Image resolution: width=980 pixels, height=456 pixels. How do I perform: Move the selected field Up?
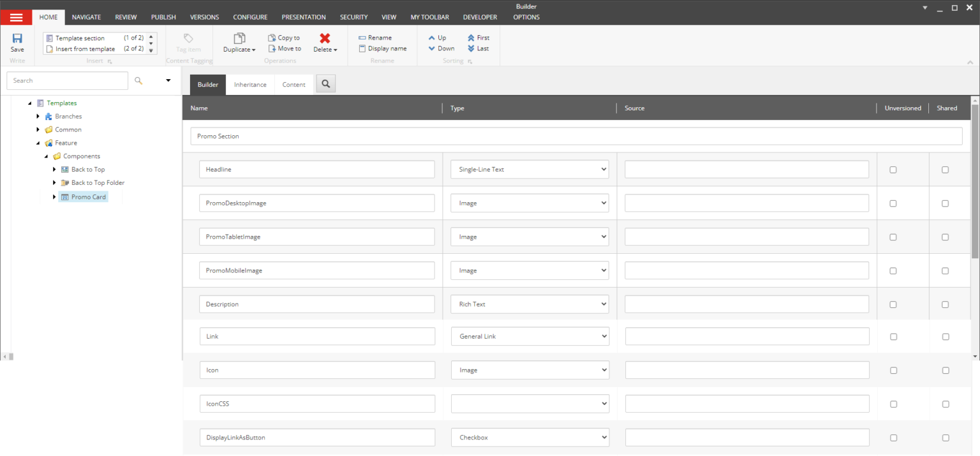tap(437, 38)
